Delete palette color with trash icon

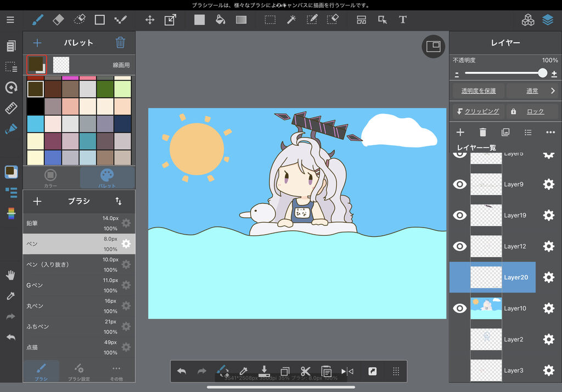(x=120, y=43)
